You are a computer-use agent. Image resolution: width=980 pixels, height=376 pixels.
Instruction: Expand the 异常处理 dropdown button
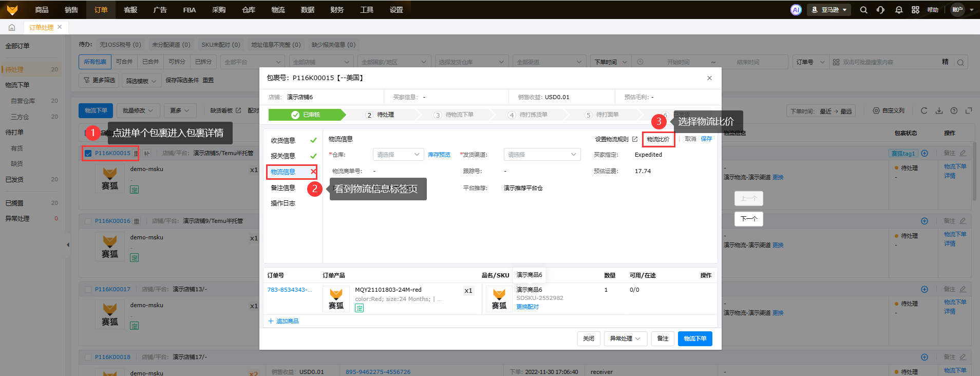[625, 339]
